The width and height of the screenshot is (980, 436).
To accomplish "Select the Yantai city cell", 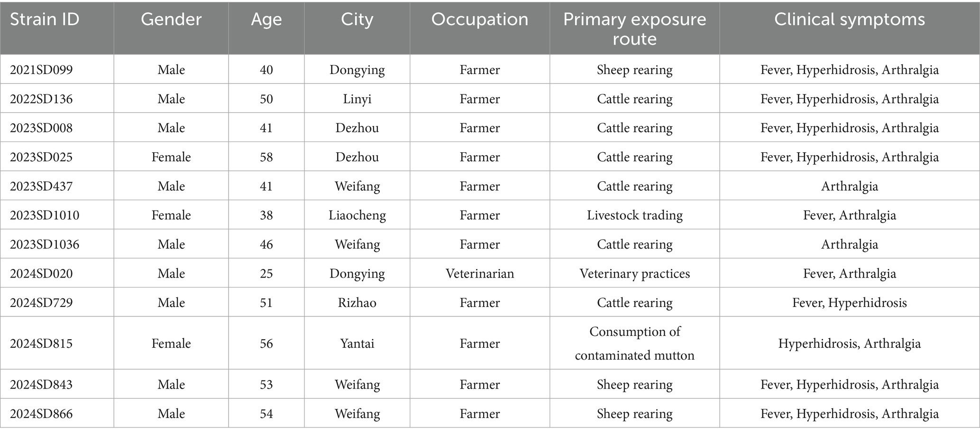I will 357,343.
